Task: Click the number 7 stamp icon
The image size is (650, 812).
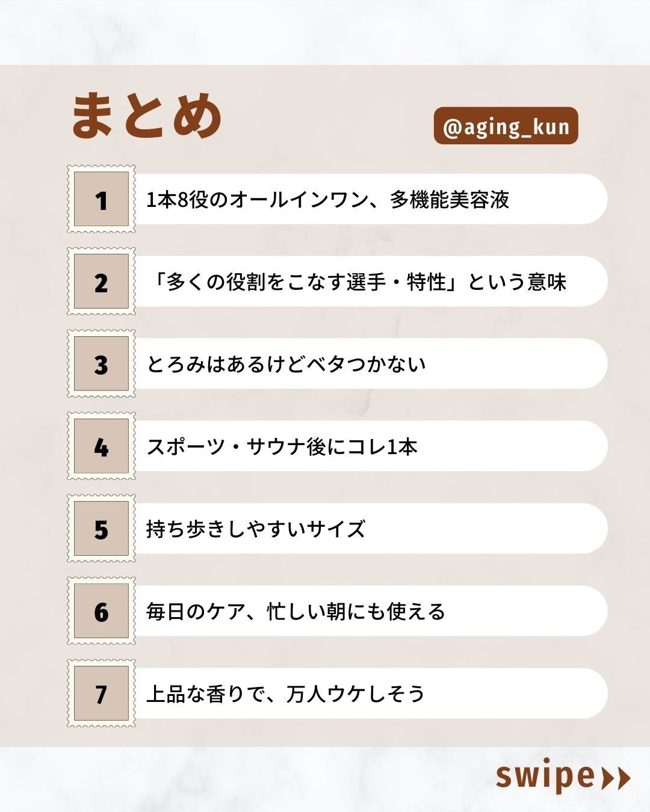Action: 101,694
